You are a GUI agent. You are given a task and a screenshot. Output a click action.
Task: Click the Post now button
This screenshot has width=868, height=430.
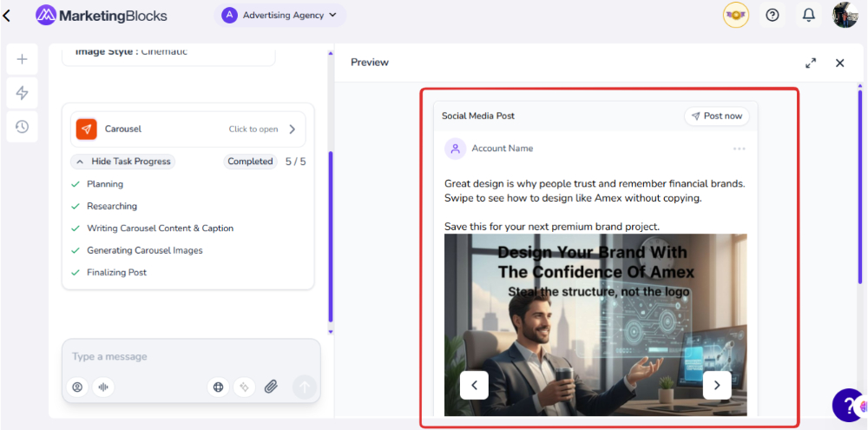(x=716, y=116)
